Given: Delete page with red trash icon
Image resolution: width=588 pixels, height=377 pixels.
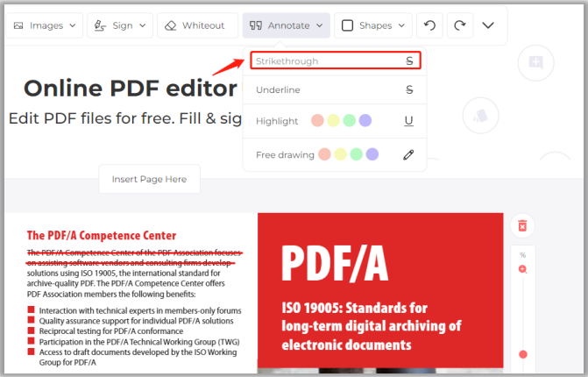Looking at the screenshot, I should tap(522, 226).
